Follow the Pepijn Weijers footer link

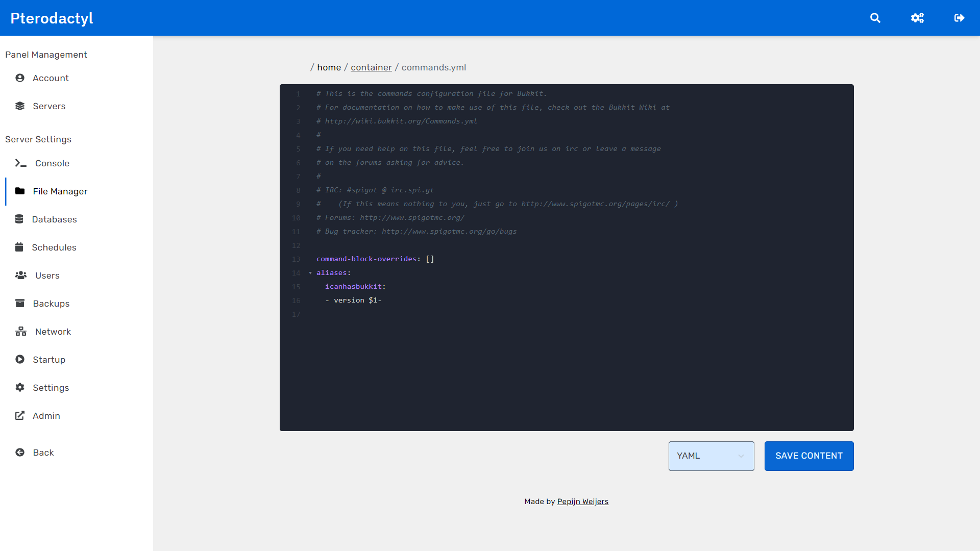click(582, 502)
